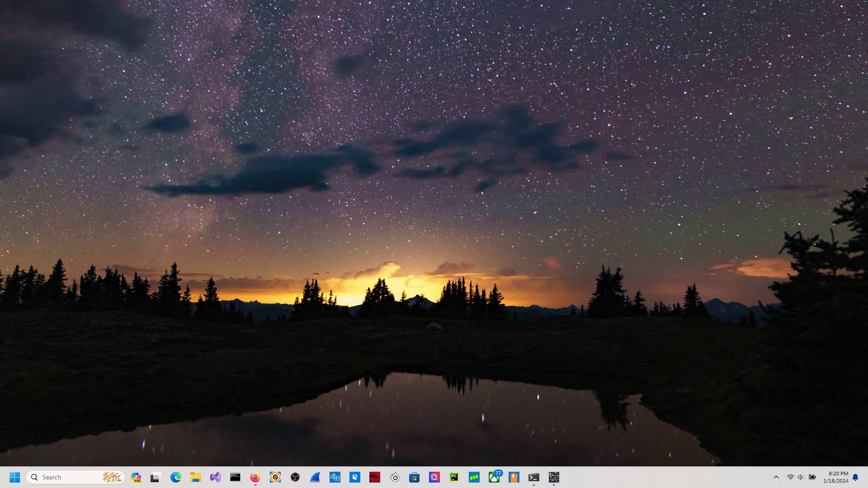Open Task View from the taskbar
Screen dimensions: 868x488
click(x=156, y=477)
